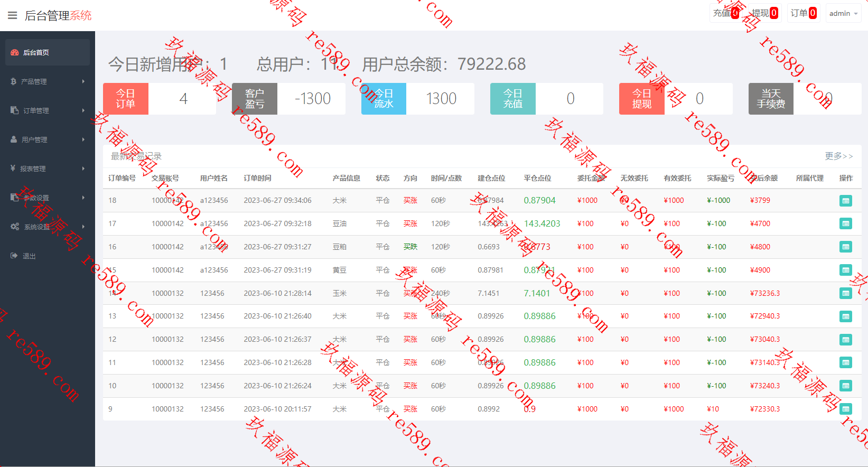The width and height of the screenshot is (868, 467).
Task: Expand the 产品管理 submenu arrow
Action: [x=83, y=81]
